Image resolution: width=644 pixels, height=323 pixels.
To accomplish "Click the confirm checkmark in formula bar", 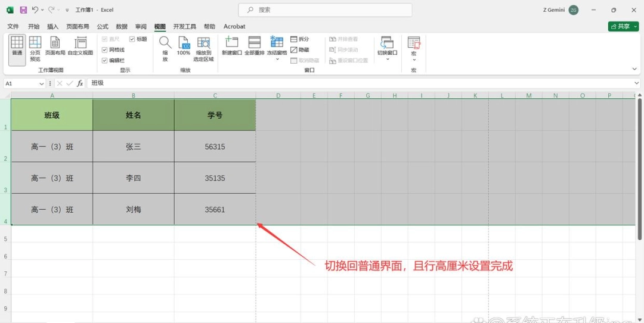I will 70,83.
